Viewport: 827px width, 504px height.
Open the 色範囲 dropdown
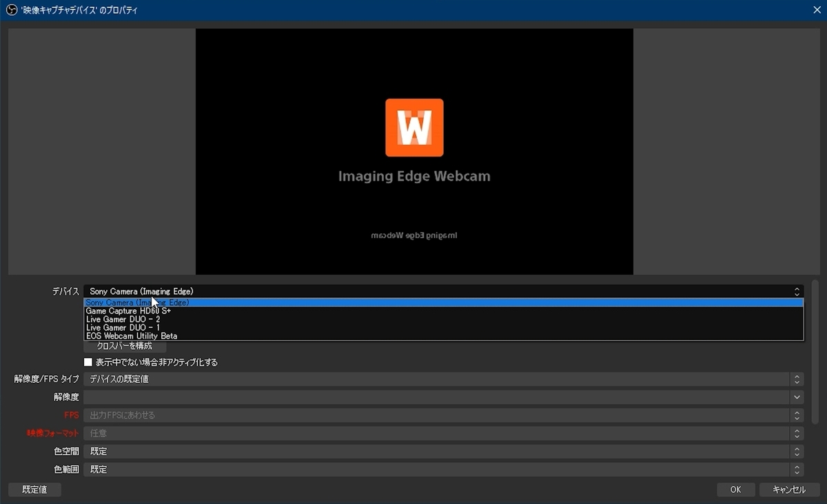click(x=444, y=469)
